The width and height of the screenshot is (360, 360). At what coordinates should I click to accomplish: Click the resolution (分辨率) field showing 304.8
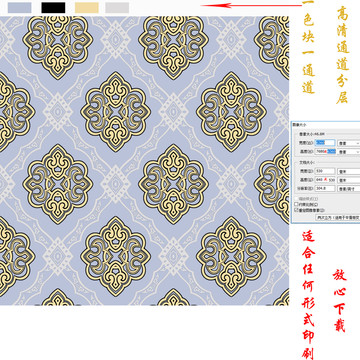point(325,188)
